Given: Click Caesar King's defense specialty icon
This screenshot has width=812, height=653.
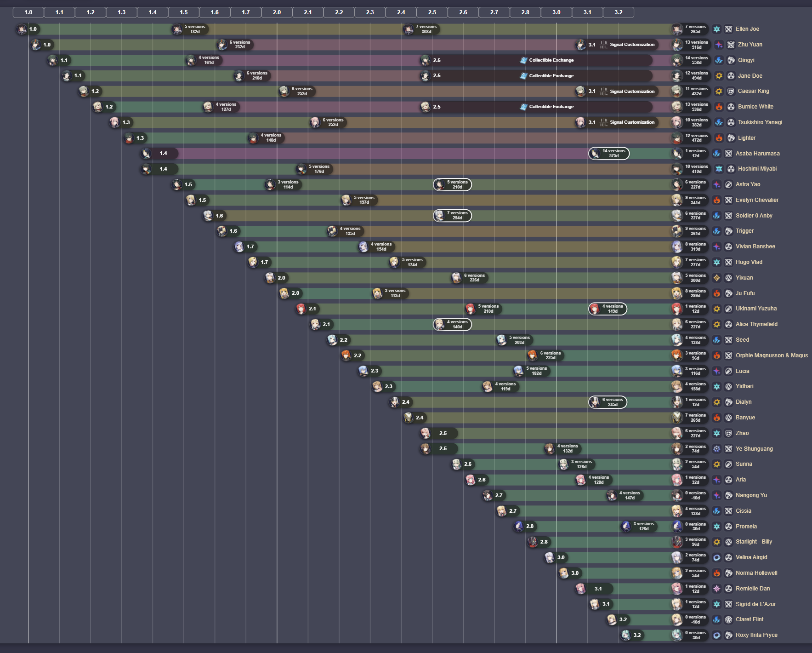Looking at the screenshot, I should [731, 91].
